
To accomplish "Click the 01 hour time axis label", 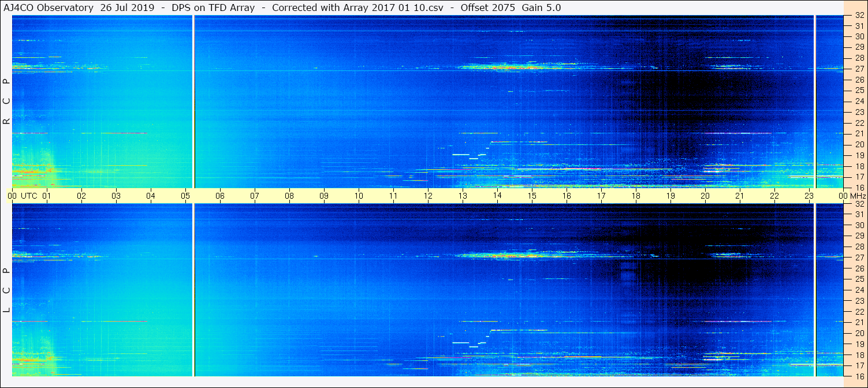I will click(47, 196).
